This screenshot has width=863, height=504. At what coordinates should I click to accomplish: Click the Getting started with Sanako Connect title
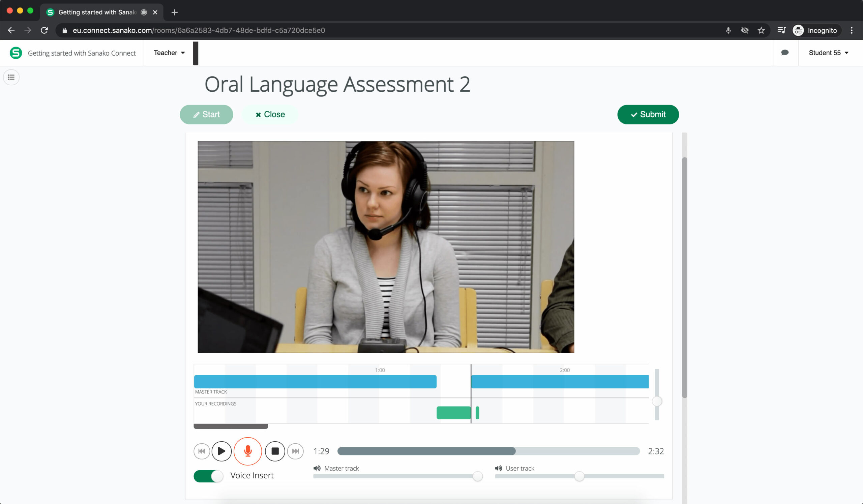[82, 53]
